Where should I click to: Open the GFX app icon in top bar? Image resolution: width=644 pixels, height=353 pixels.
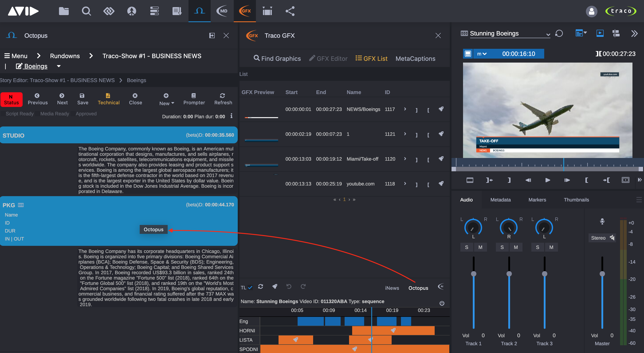coord(245,11)
